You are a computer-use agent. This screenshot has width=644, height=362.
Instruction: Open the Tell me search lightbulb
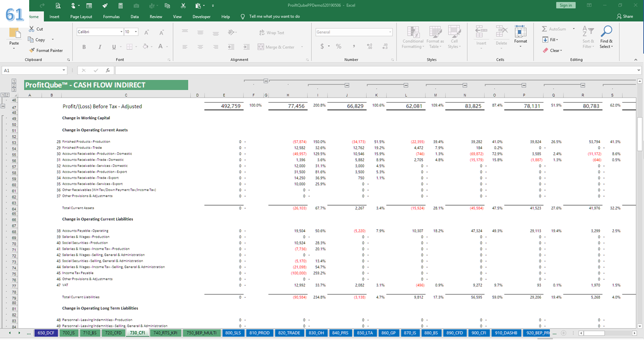[x=243, y=17]
